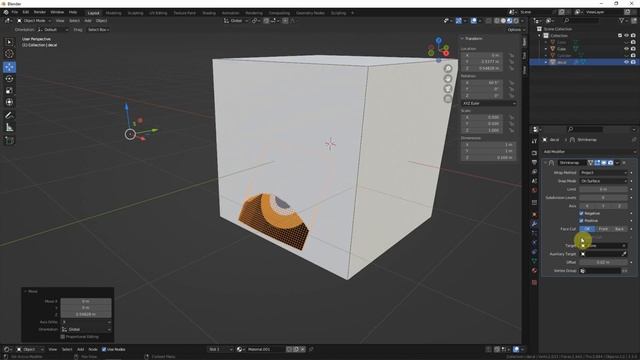The image size is (640, 360).
Task: Toggle Use Nodes checkbox
Action: (104, 349)
